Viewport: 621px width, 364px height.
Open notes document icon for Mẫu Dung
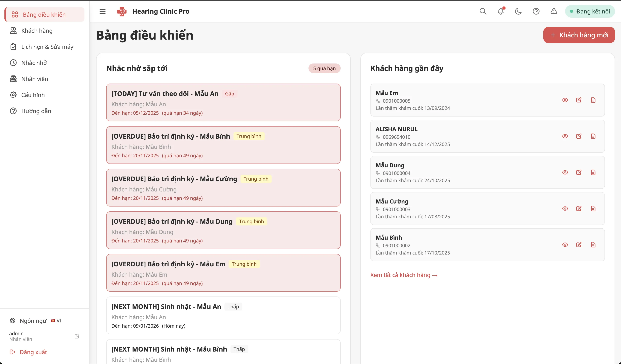(x=593, y=172)
